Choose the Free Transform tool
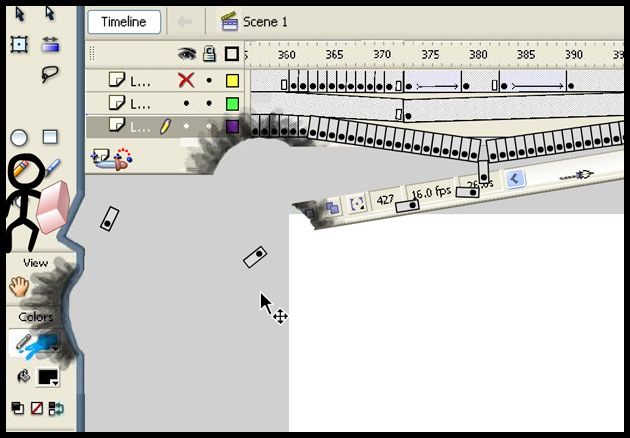630x438 pixels. point(18,44)
